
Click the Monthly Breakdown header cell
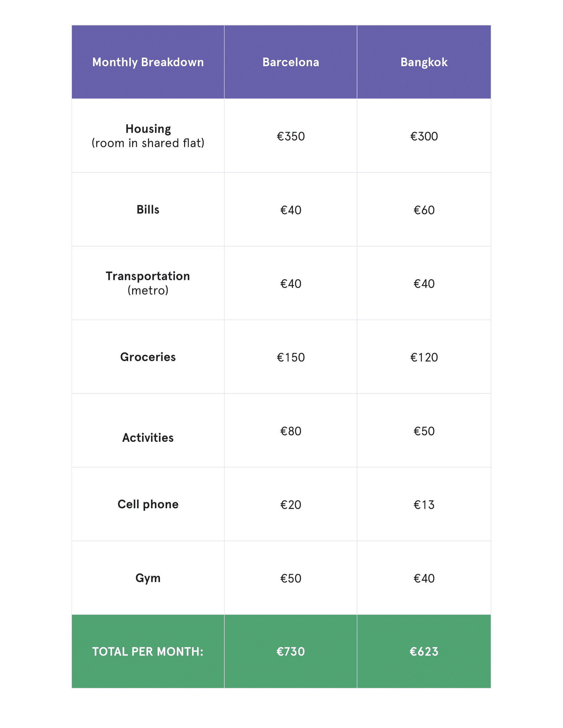click(x=148, y=62)
